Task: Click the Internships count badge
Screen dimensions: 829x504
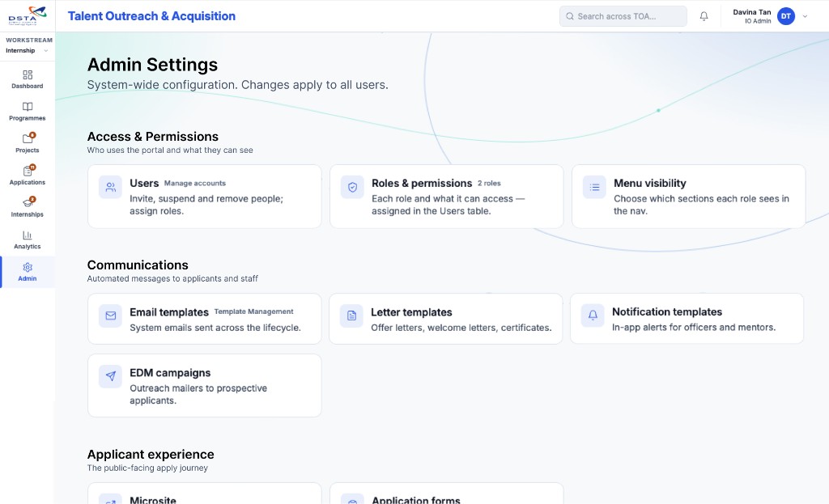Action: (x=32, y=199)
